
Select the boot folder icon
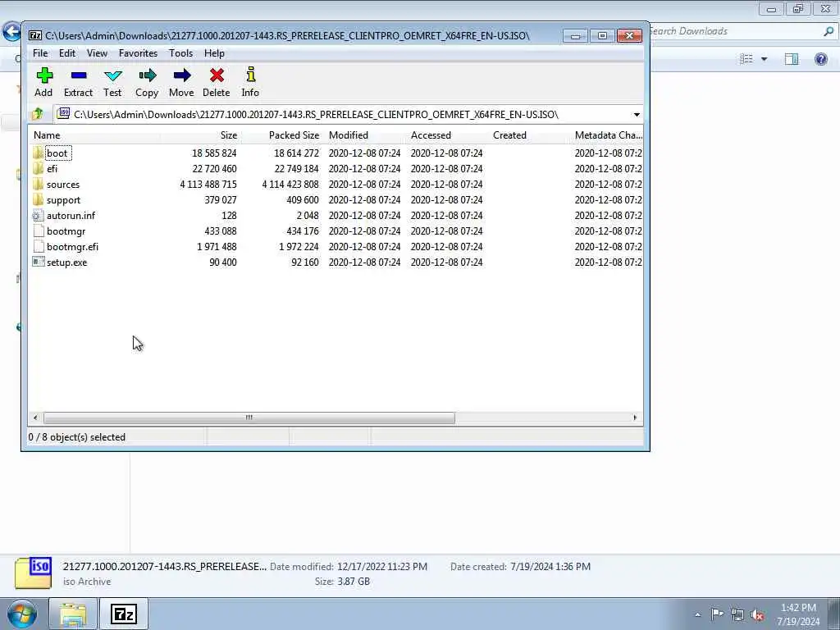point(38,153)
